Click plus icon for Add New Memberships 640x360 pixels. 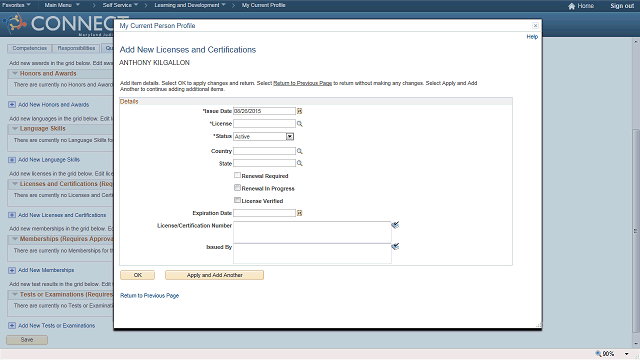pyautogui.click(x=12, y=270)
